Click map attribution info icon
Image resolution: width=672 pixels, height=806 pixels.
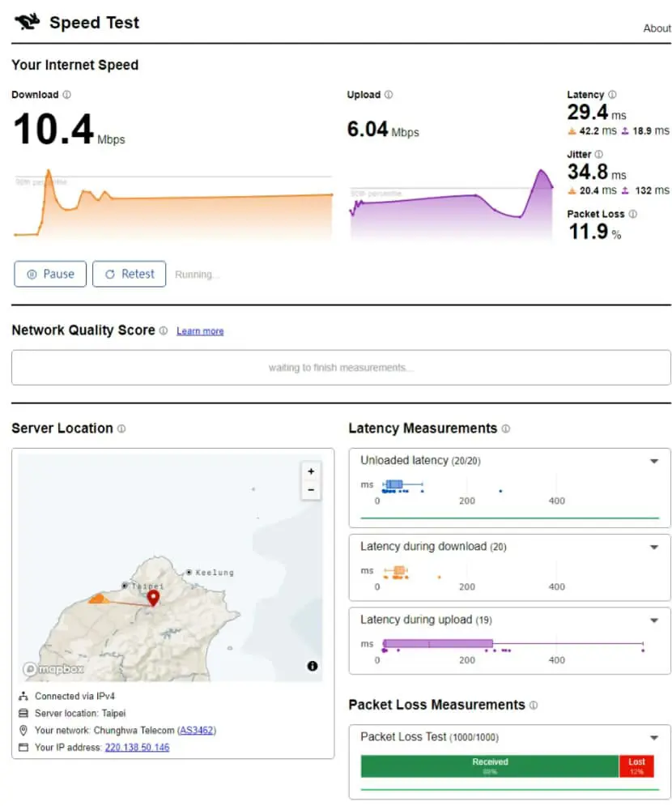point(313,666)
